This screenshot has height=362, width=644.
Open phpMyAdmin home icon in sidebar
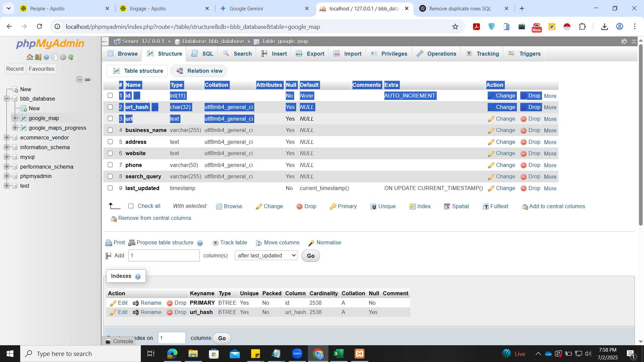[30, 57]
